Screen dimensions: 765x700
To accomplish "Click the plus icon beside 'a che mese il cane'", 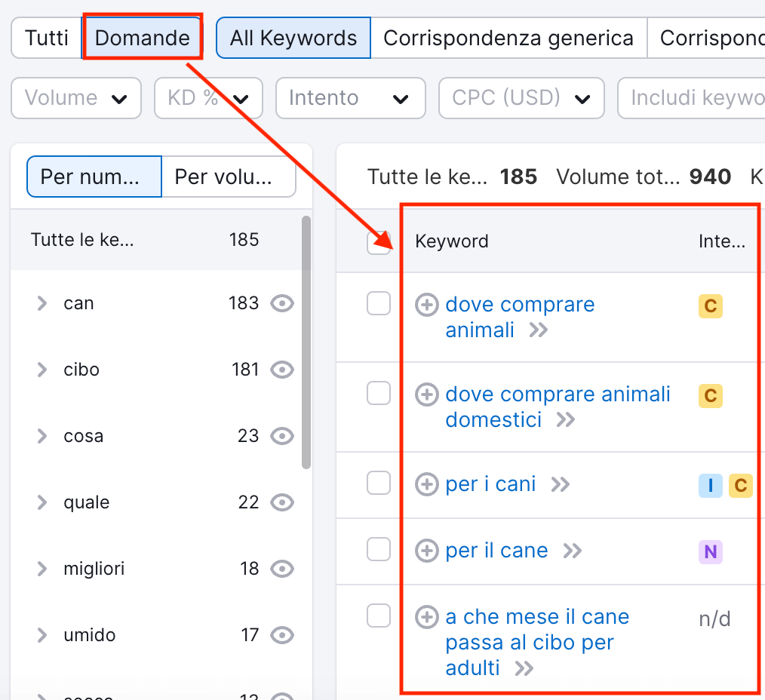I will 427,617.
